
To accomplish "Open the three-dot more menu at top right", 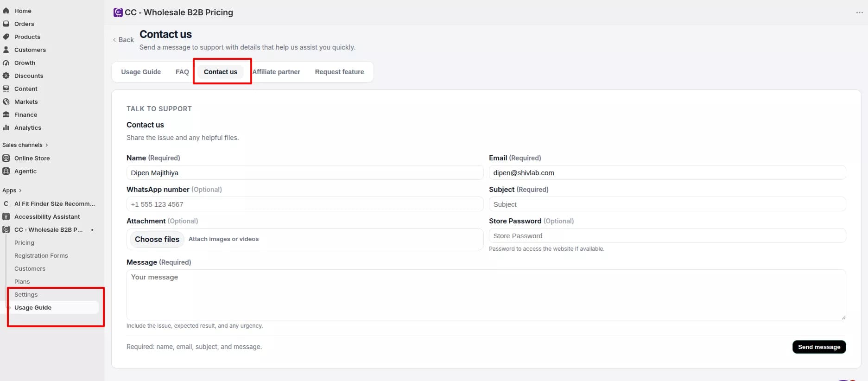I will [x=859, y=13].
